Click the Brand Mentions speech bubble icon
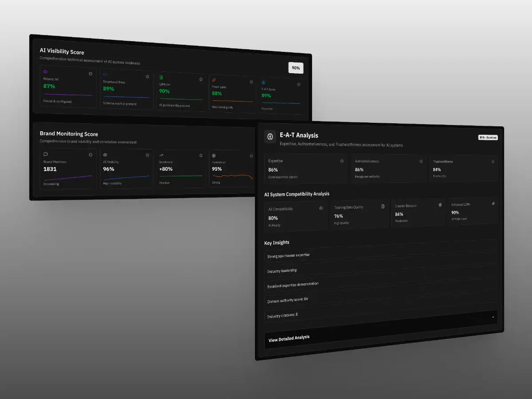The height and width of the screenshot is (399, 532). pos(45,154)
